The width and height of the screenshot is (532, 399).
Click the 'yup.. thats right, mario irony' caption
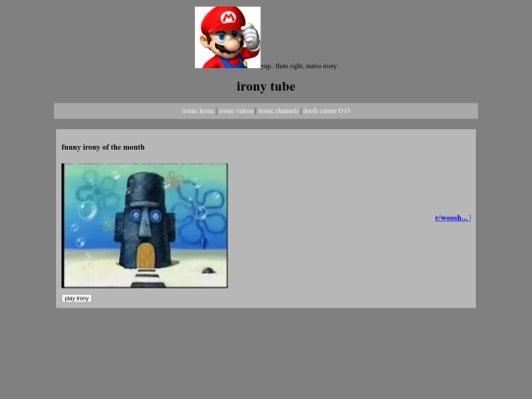(x=299, y=66)
